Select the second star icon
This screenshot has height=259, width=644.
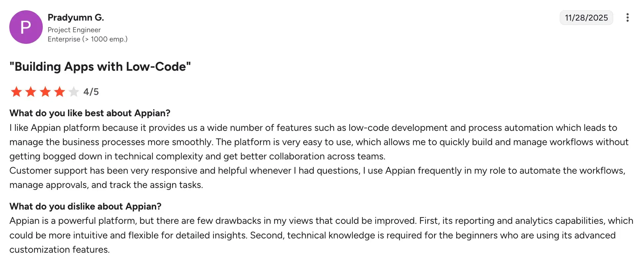[x=30, y=92]
